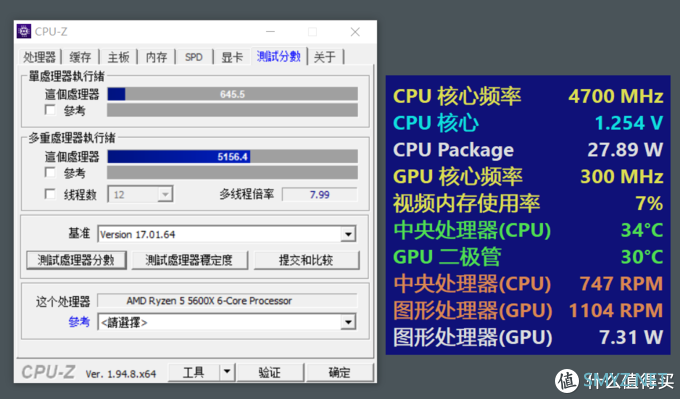This screenshot has width=680, height=399.
Task: Toggle the 线程数 checkbox
Action: (x=50, y=194)
